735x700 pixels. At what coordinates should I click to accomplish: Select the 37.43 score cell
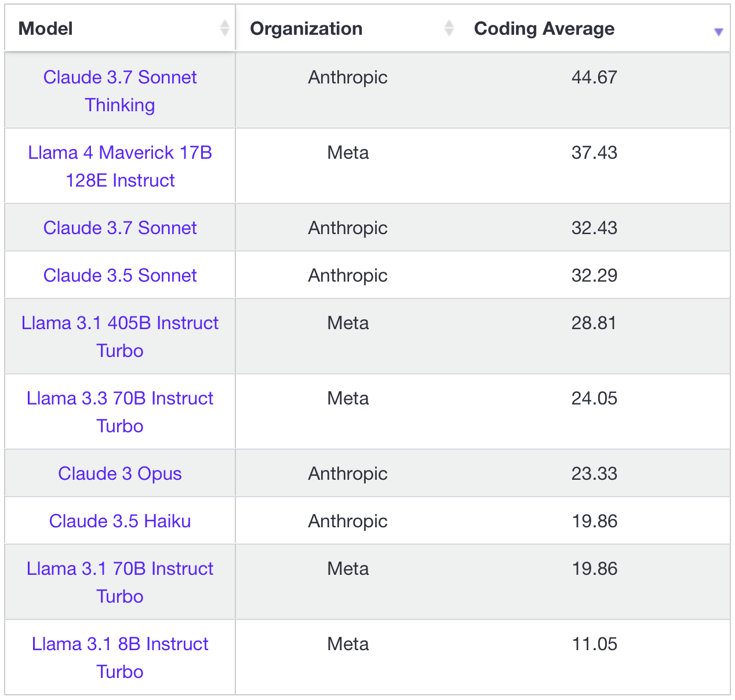point(594,152)
